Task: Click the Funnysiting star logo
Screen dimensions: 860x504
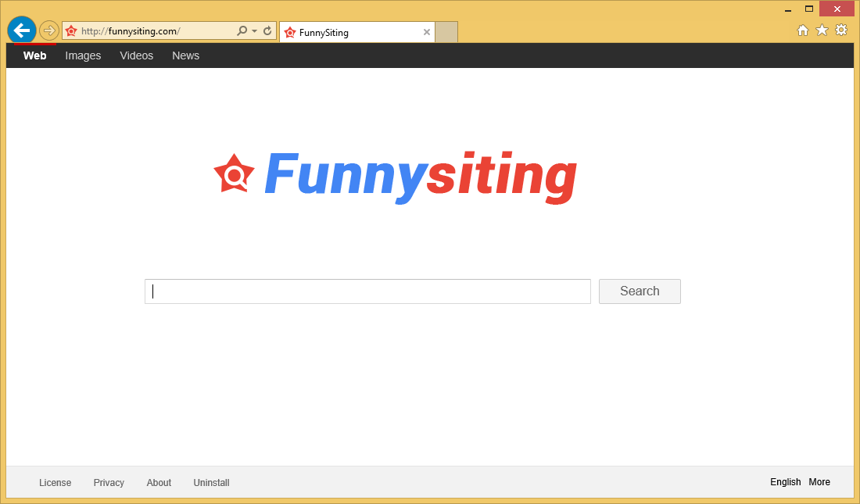Action: pyautogui.click(x=234, y=173)
